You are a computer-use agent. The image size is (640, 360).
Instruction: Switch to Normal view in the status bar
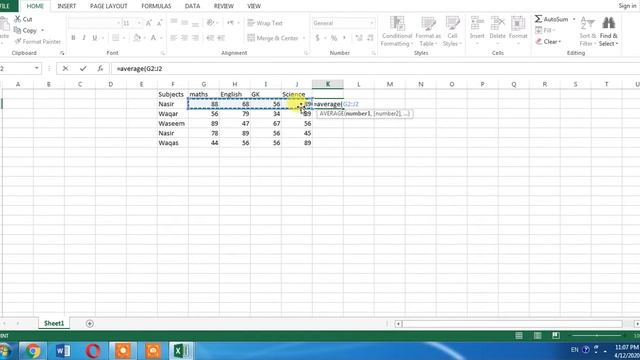pos(519,336)
